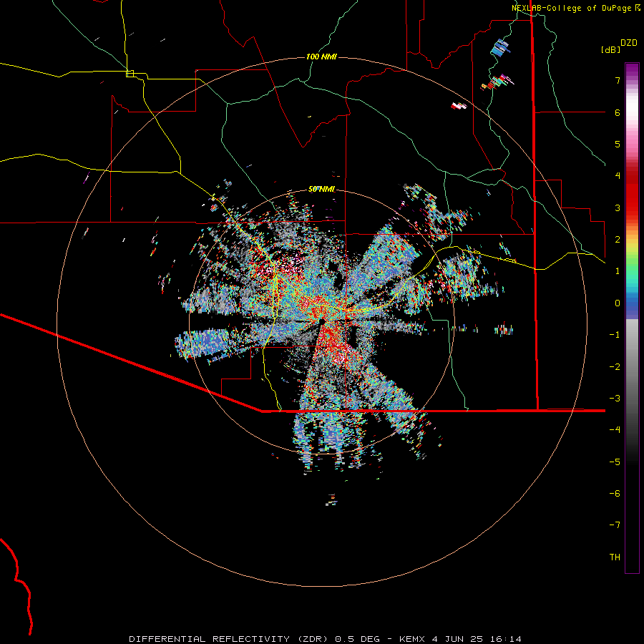Screen dimensions: 644x644
Task: Select the -7 value on the scale
Action: 615,525
